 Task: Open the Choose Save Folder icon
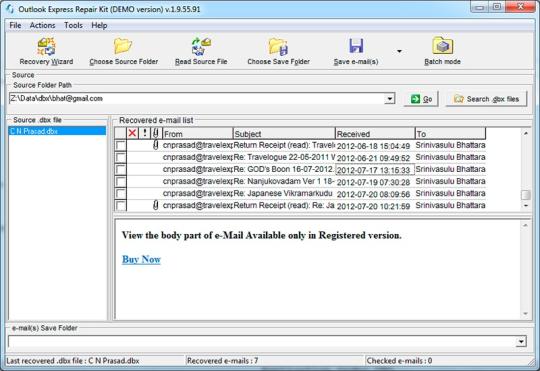[278, 46]
